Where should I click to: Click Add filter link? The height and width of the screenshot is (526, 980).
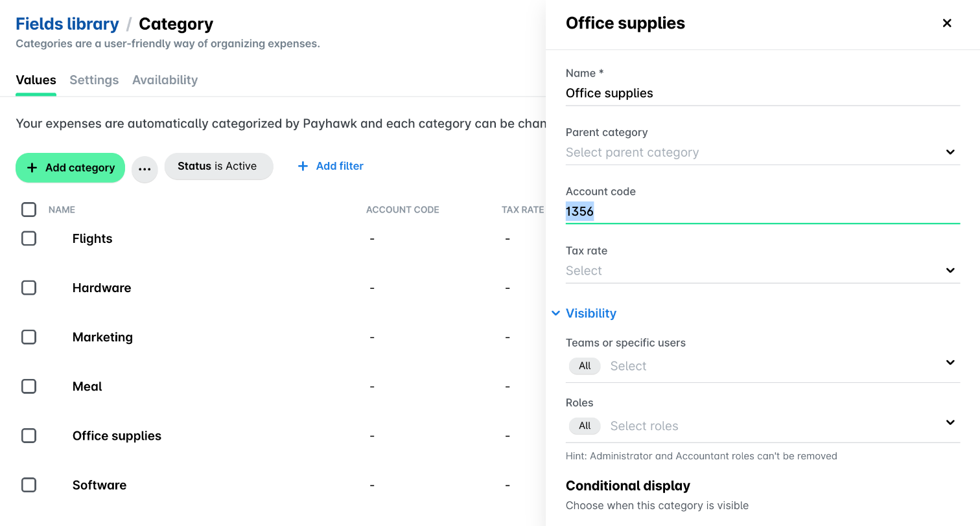pyautogui.click(x=331, y=166)
